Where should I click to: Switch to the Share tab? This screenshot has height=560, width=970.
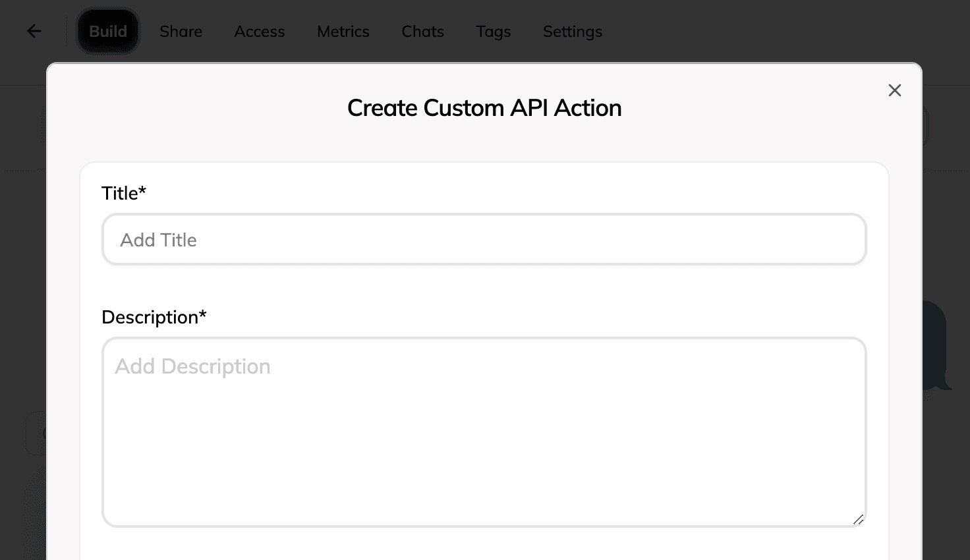pos(181,31)
